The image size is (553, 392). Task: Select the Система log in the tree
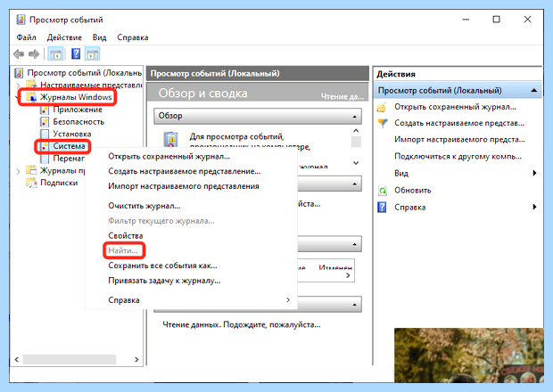(70, 146)
